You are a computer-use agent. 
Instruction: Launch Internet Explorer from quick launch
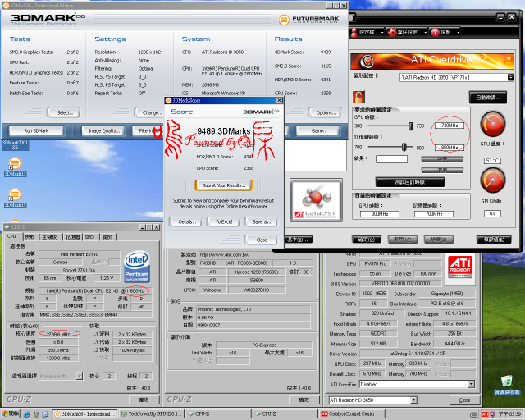[x=27, y=414]
